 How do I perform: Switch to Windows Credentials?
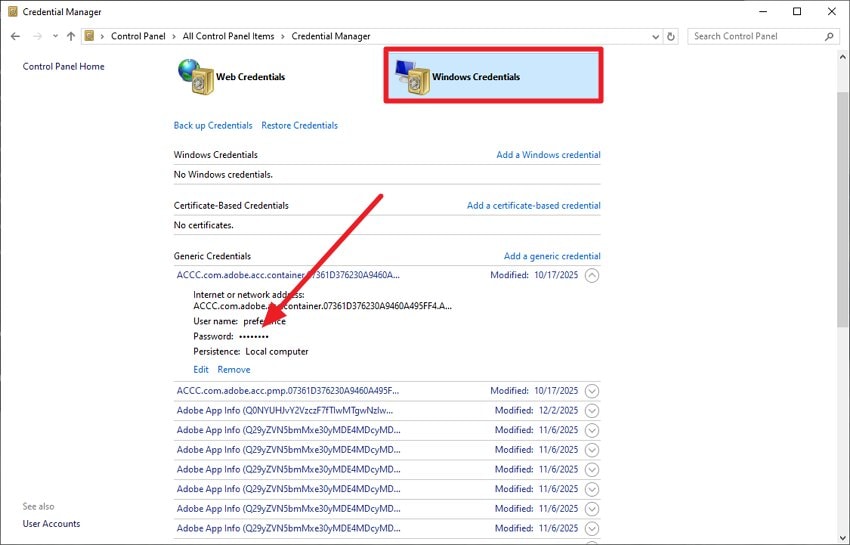pyautogui.click(x=493, y=75)
